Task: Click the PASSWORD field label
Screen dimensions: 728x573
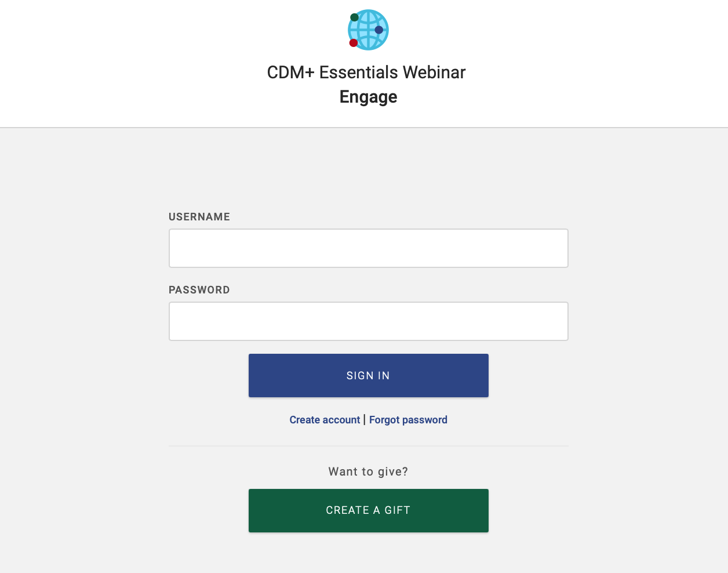Action: pos(199,290)
